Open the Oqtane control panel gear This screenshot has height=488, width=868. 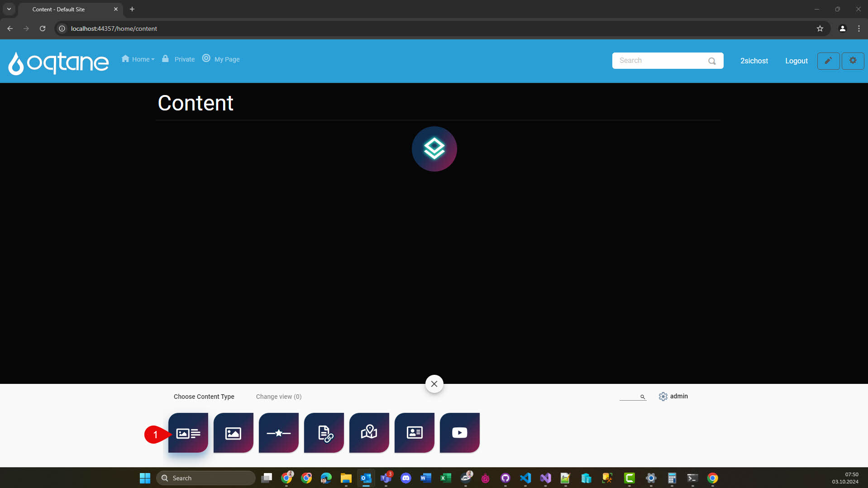tap(853, 61)
